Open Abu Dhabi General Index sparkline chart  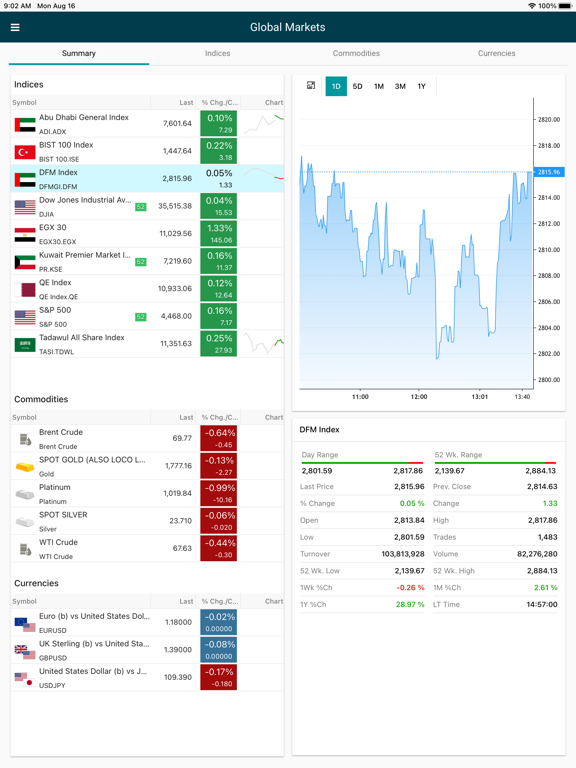(x=264, y=124)
